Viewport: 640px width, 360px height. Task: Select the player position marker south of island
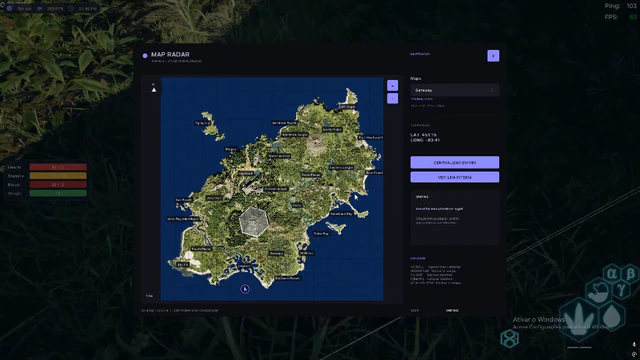coord(245,289)
